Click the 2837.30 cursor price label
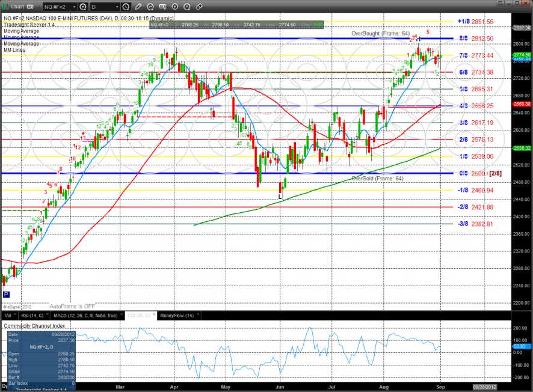Screen dimensions: 533x392 pos(522,28)
